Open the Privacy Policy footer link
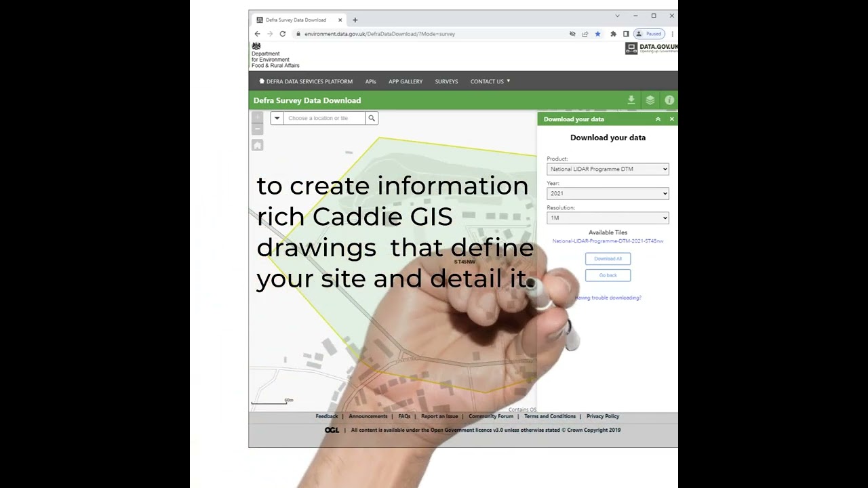The width and height of the screenshot is (868, 488). 603,416
